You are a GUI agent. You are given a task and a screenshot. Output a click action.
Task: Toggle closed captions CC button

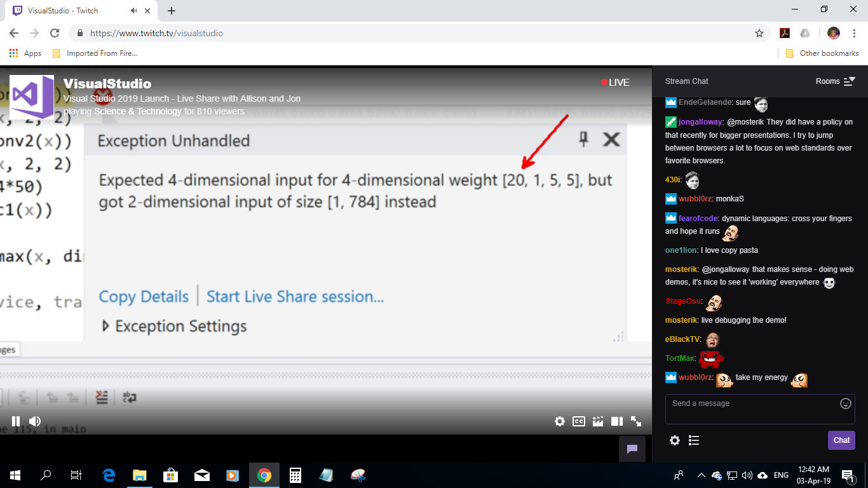(x=578, y=421)
